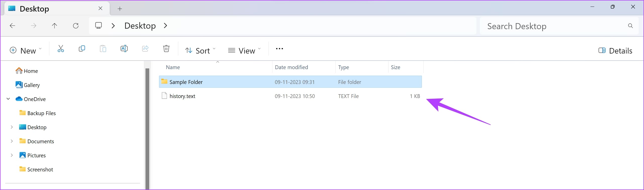Click the Delete trash can icon

166,49
